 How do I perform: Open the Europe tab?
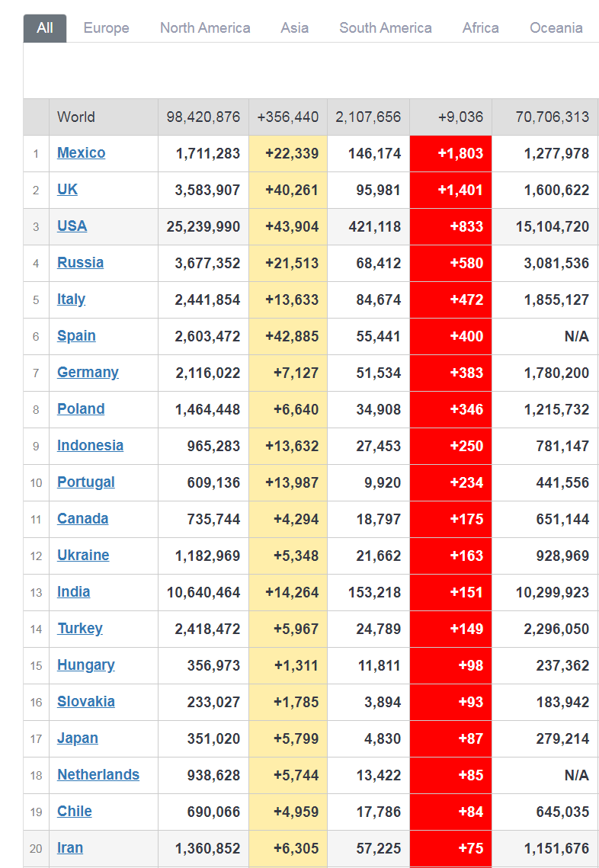coord(106,28)
